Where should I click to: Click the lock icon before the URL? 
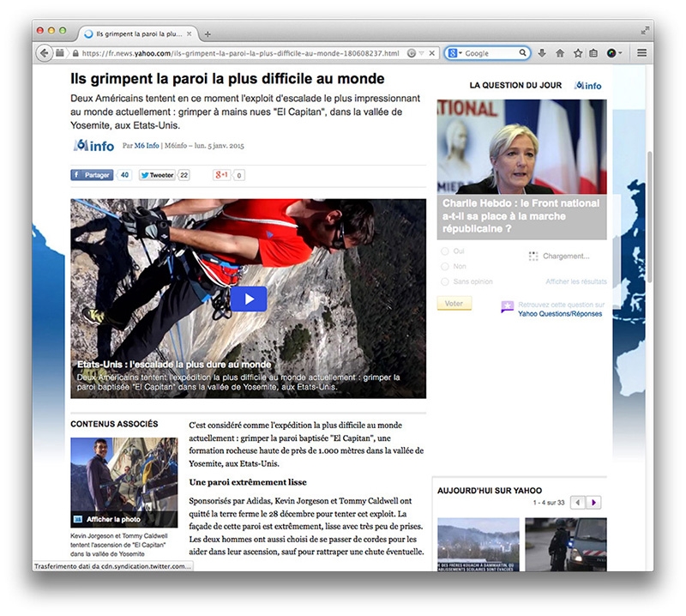click(x=75, y=53)
